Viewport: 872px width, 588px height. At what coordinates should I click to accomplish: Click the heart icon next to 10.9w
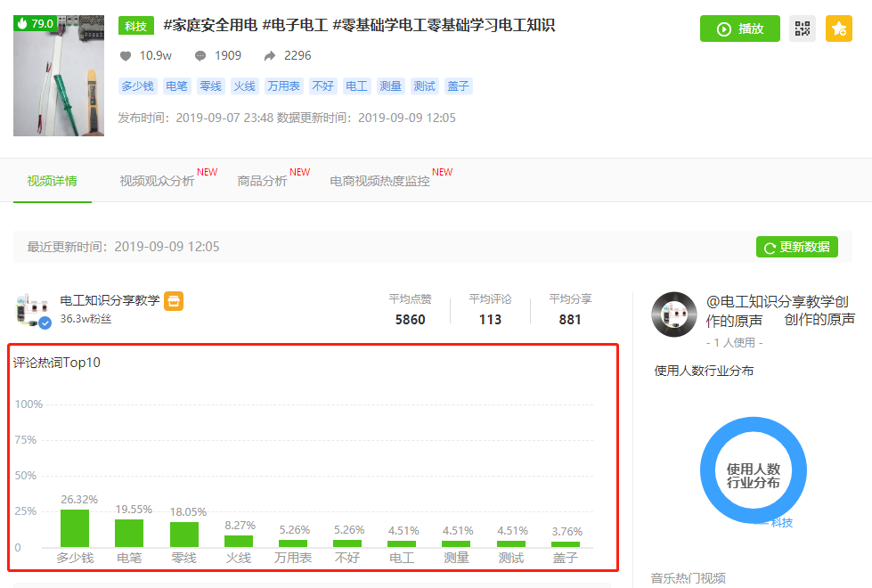tap(126, 55)
